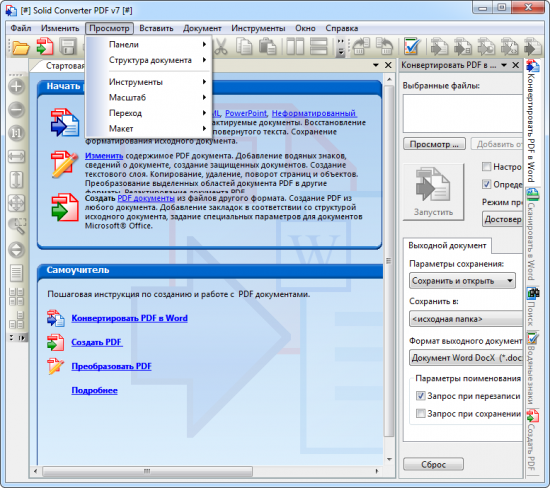Select the Fit Width horizontal arrows icon
The height and width of the screenshot is (488, 550).
(x=16, y=156)
